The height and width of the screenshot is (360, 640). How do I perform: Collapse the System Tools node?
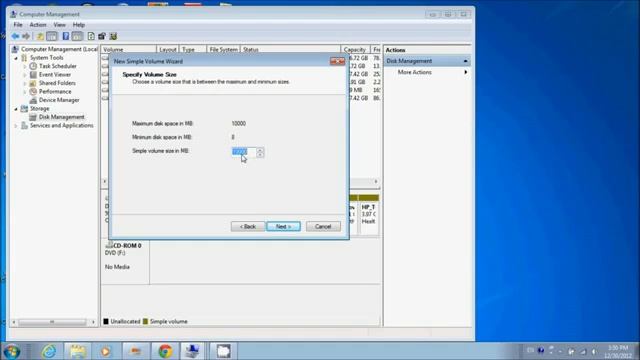click(x=16, y=58)
